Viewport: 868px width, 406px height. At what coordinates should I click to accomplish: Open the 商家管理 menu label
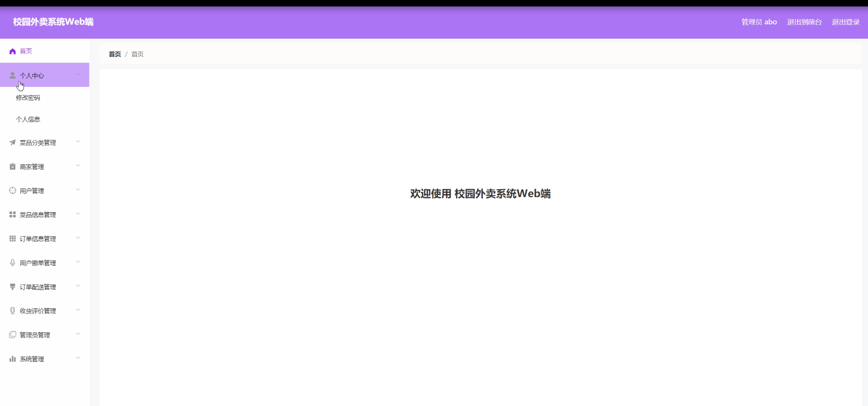pyautogui.click(x=32, y=167)
